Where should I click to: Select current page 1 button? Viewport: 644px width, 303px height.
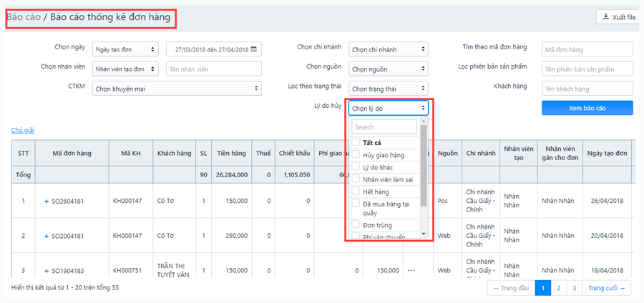[x=543, y=288]
